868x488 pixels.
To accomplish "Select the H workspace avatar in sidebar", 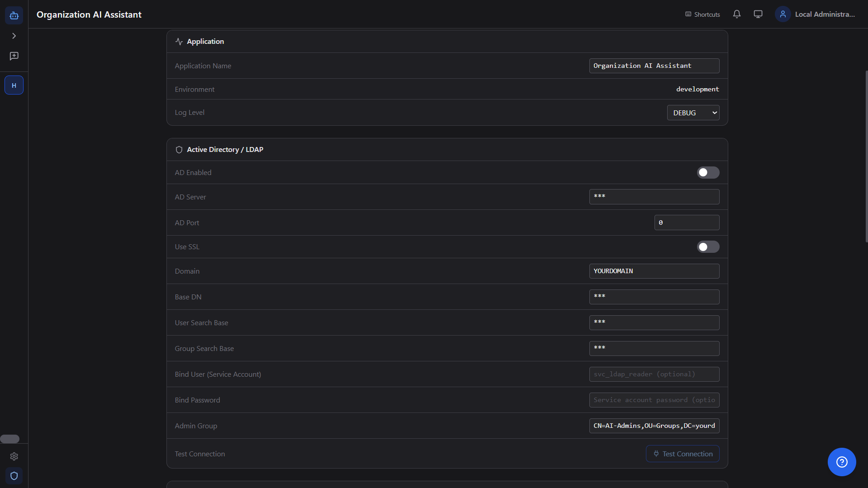I will pos(14,85).
